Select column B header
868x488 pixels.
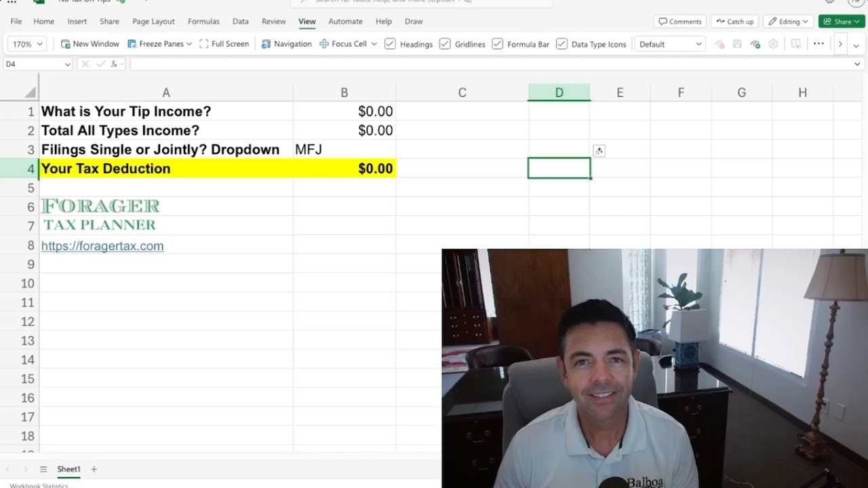click(x=344, y=93)
